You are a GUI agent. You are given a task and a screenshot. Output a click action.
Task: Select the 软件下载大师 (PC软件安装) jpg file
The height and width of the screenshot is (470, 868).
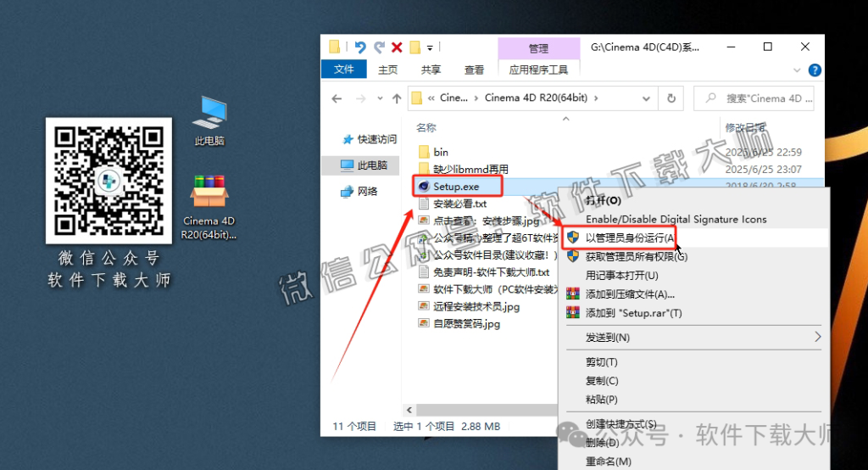(488, 289)
